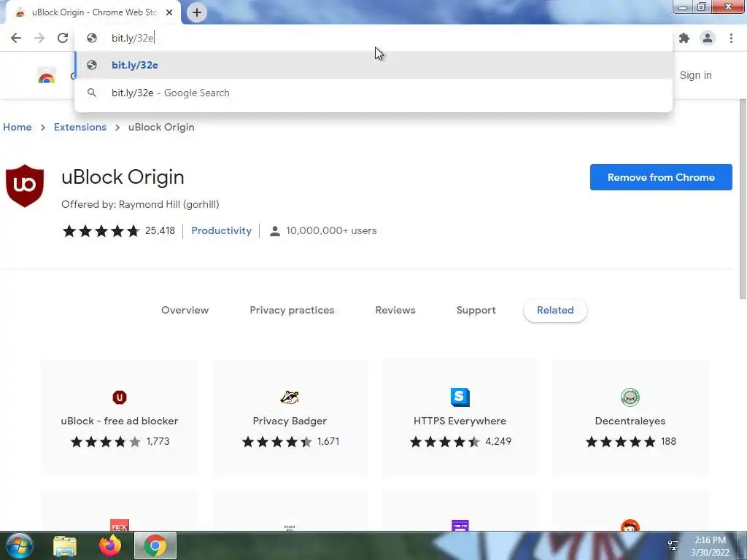
Task: Click the uBlock Origin star rating
Action: click(101, 231)
